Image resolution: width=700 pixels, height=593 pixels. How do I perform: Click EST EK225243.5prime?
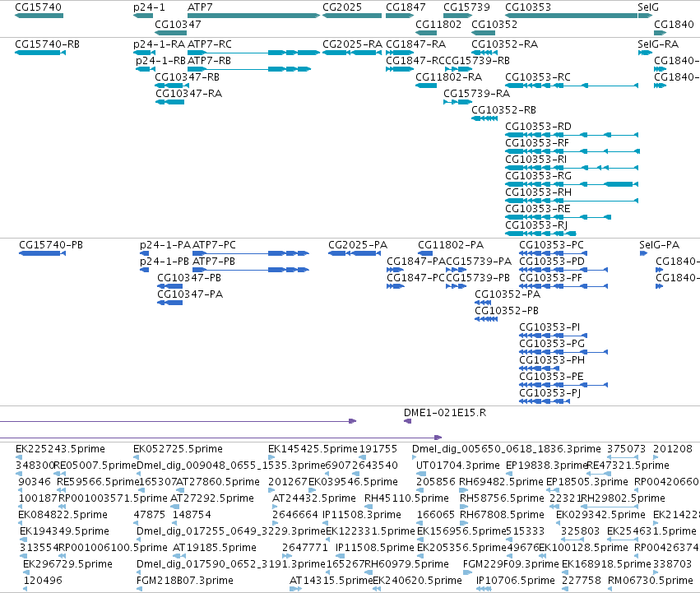18,457
